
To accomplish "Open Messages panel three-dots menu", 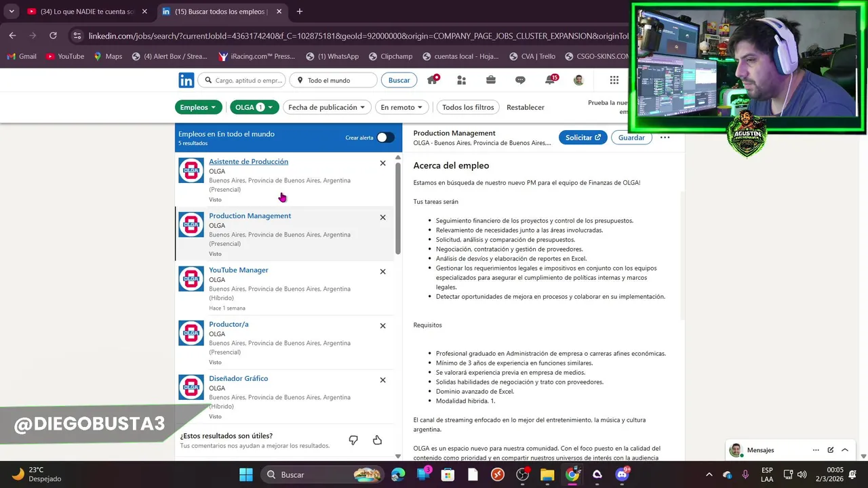I will pos(816,450).
